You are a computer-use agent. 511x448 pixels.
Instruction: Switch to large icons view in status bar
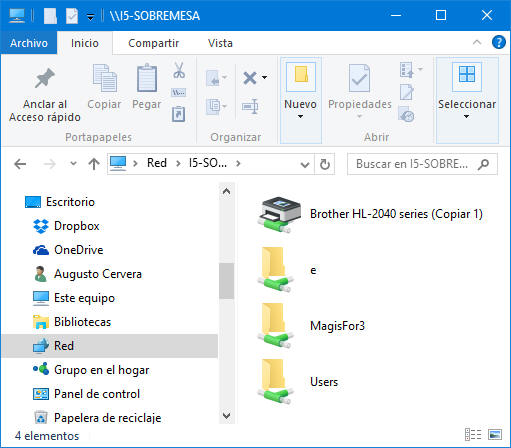(495, 435)
